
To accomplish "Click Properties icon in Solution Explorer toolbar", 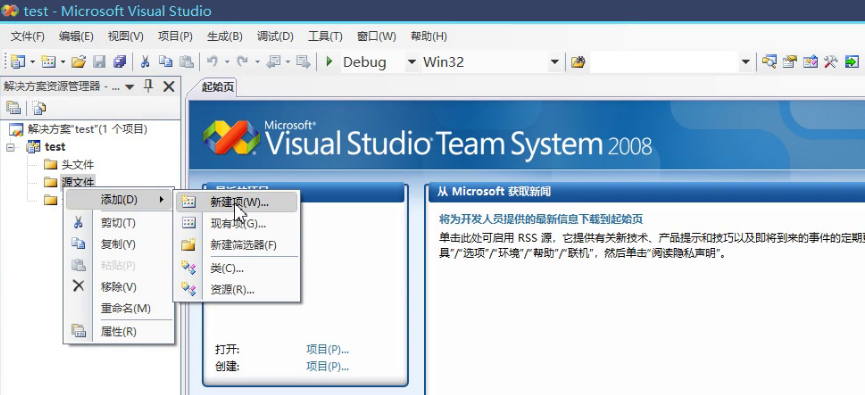I will 13,108.
